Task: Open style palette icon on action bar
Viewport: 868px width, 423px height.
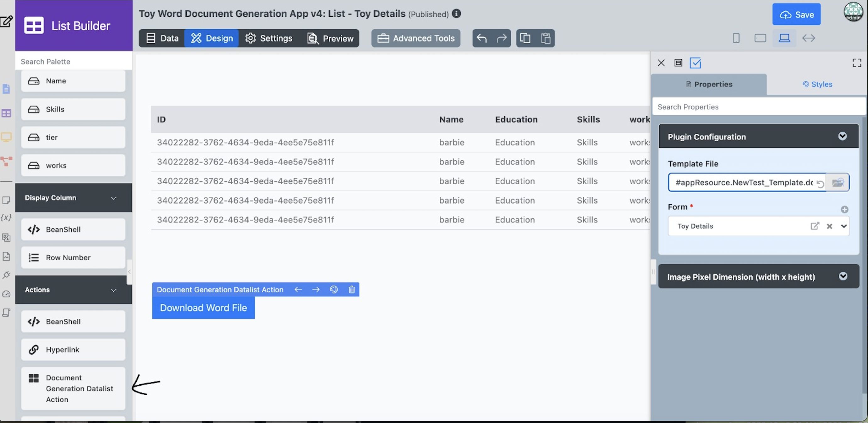Action: (x=333, y=289)
